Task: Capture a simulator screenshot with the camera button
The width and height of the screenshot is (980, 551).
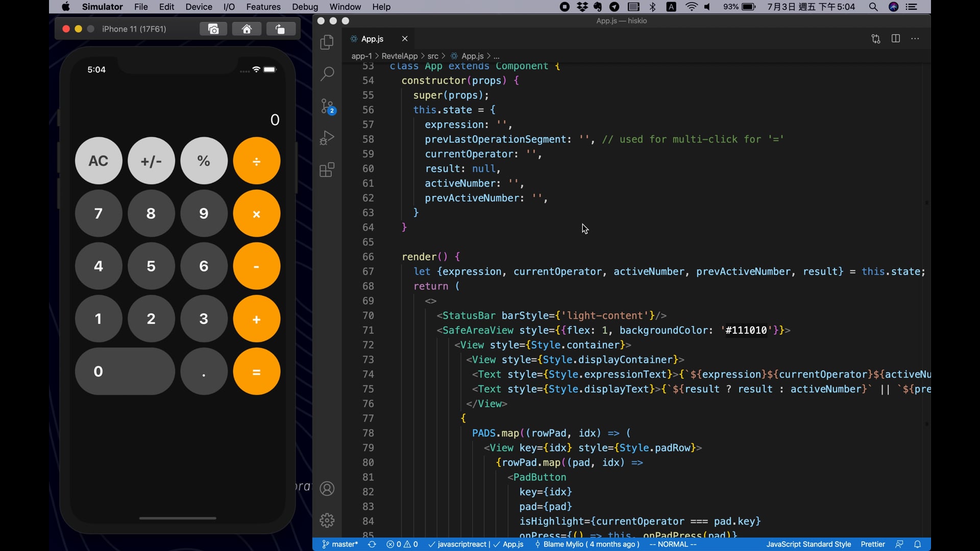Action: tap(213, 29)
